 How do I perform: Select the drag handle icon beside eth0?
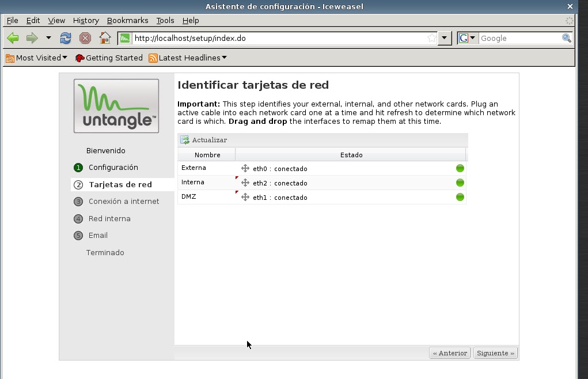click(245, 168)
